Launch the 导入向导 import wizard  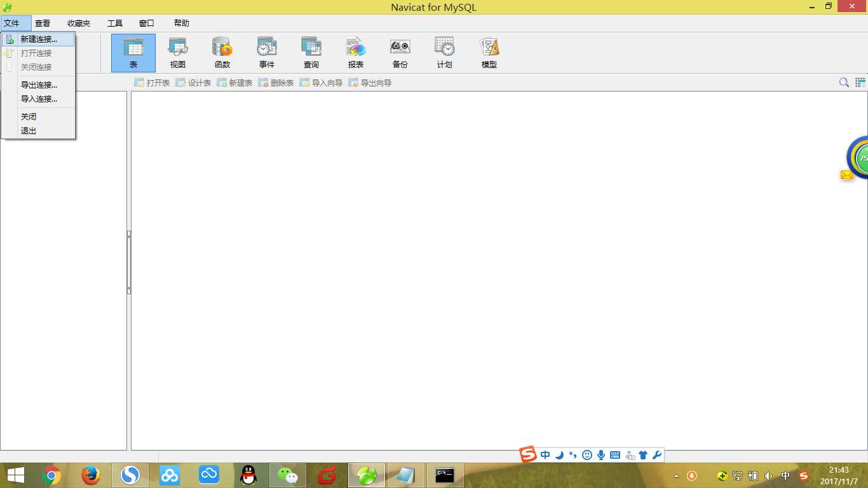[x=321, y=83]
